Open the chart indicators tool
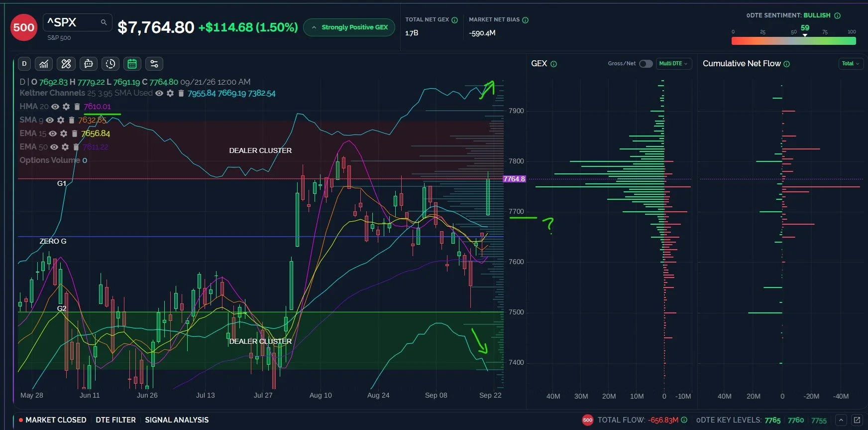The image size is (868, 430). (x=44, y=64)
